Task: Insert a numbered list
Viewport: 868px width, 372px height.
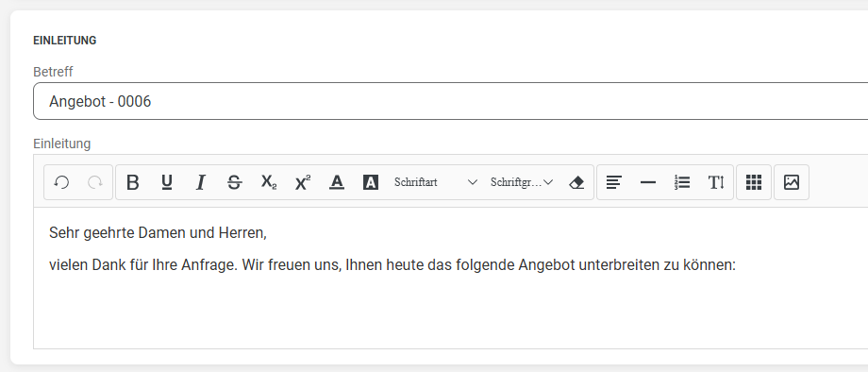Action: point(682,182)
